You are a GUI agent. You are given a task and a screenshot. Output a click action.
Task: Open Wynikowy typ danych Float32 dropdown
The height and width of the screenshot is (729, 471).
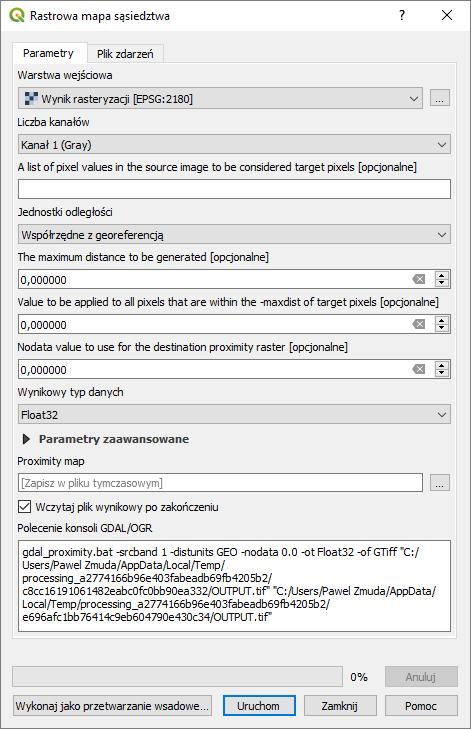click(234, 415)
